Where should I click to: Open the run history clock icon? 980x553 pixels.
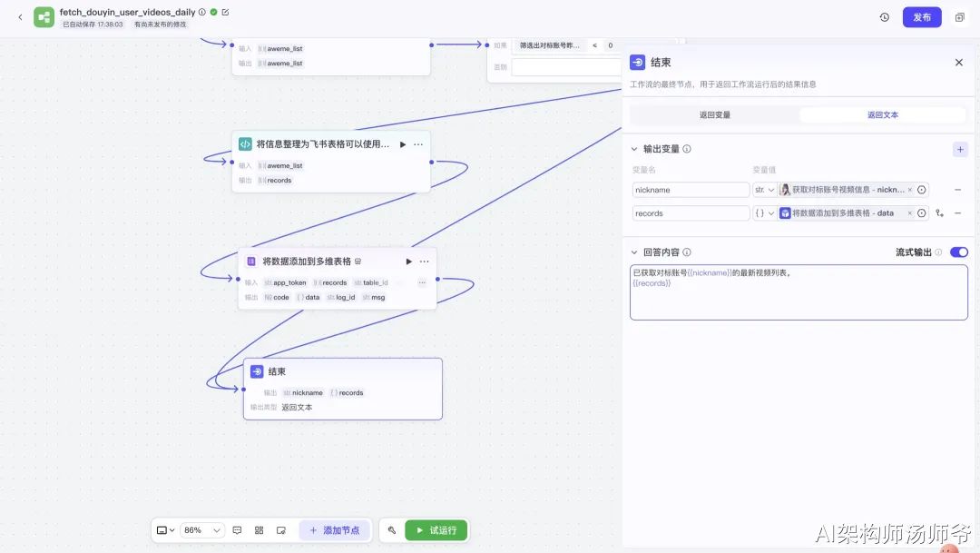[885, 17]
